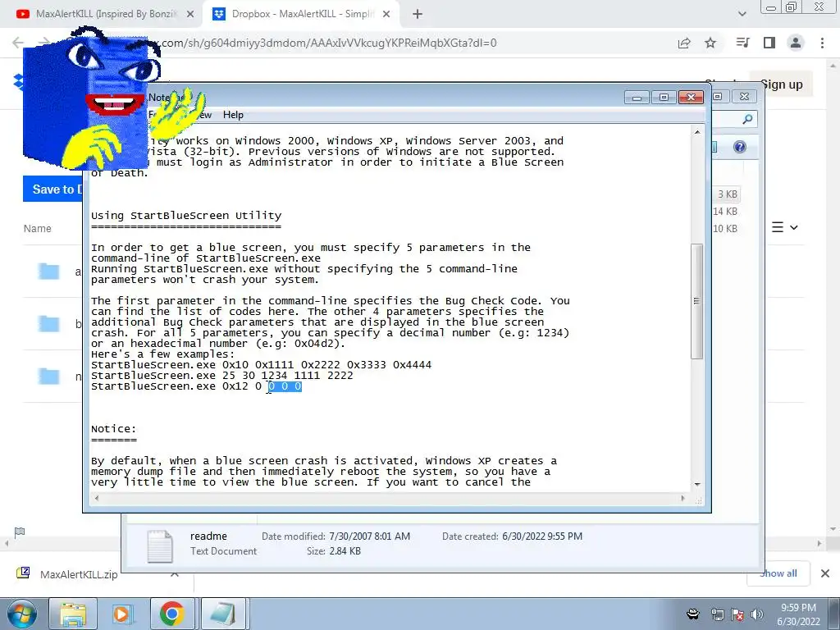This screenshot has height=630, width=840.
Task: Open the Chrome profile avatar
Action: click(x=796, y=43)
